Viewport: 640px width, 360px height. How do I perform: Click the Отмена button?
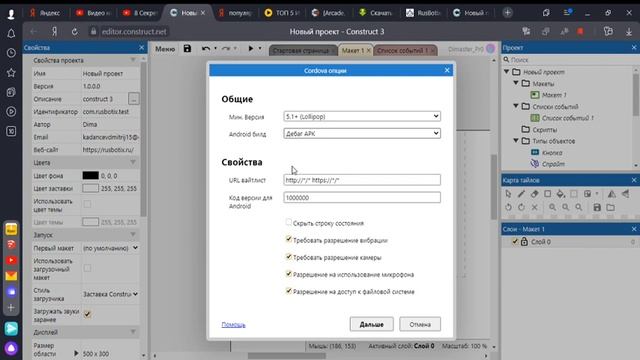pyautogui.click(x=420, y=324)
